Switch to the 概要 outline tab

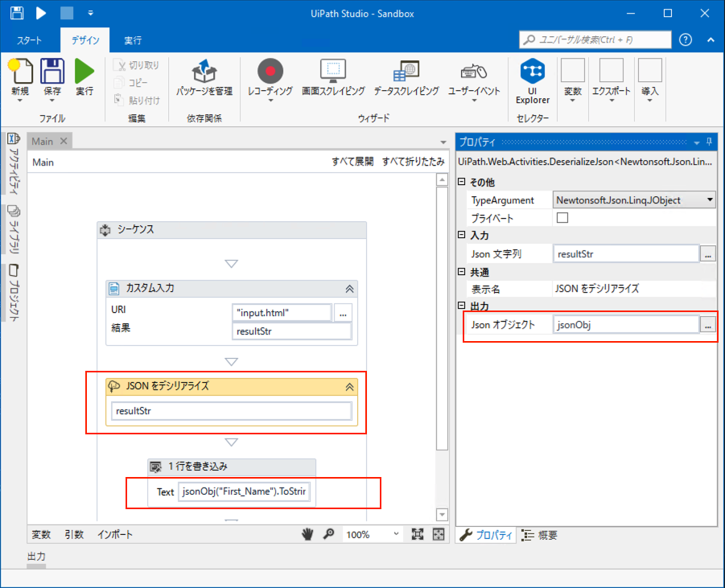click(540, 535)
